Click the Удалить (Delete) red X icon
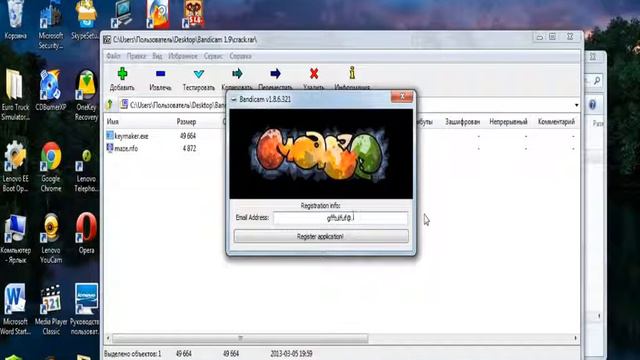The height and width of the screenshot is (360, 640). [x=314, y=73]
